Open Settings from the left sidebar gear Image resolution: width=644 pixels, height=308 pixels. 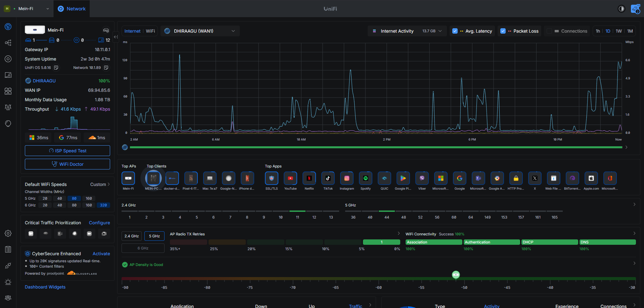[8, 233]
